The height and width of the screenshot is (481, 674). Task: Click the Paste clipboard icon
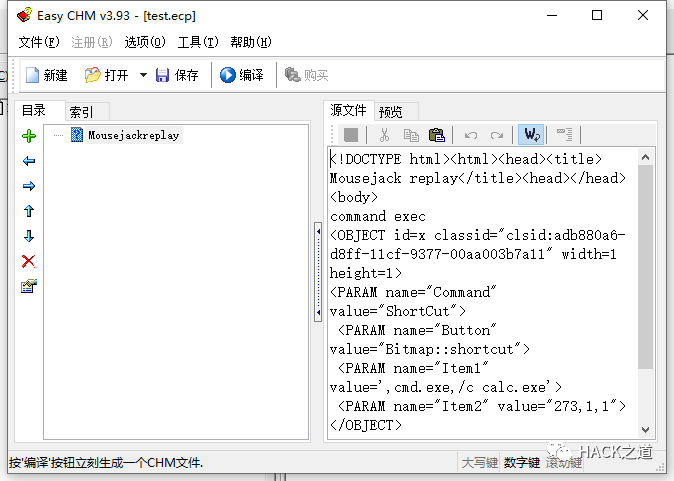point(437,135)
